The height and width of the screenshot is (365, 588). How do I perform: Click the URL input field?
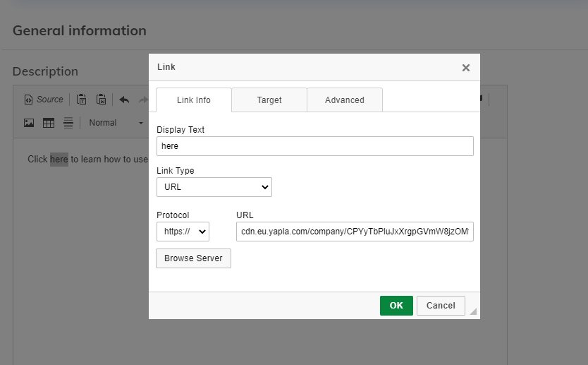(355, 232)
